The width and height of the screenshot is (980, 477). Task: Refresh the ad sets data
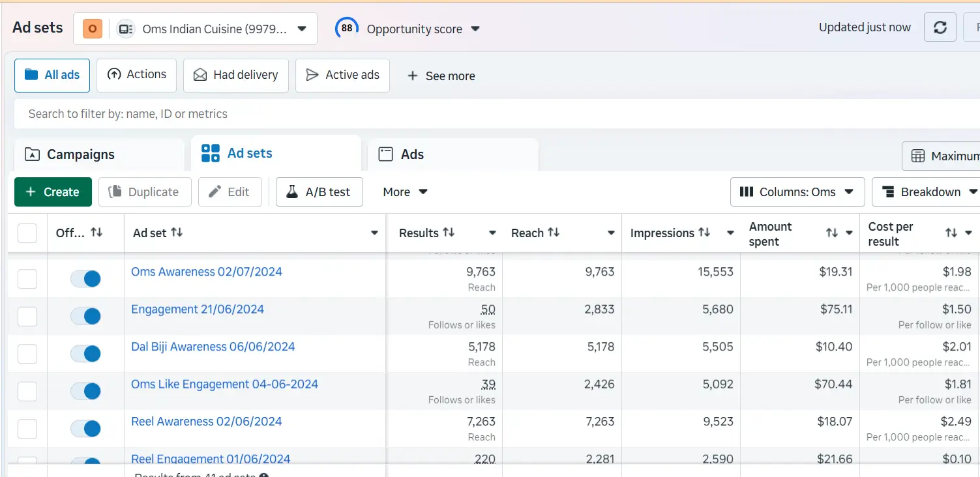pyautogui.click(x=940, y=27)
